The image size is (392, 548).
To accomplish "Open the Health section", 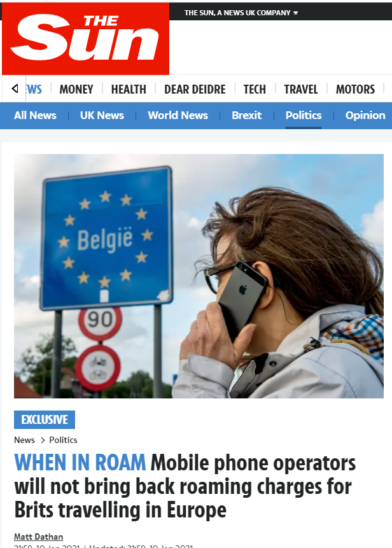I will (129, 89).
